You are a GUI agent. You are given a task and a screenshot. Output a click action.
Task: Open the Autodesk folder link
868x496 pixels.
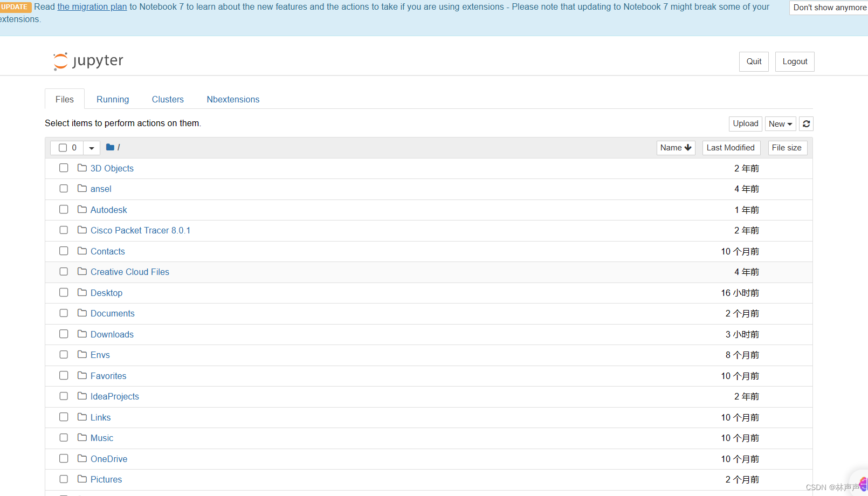pyautogui.click(x=109, y=210)
